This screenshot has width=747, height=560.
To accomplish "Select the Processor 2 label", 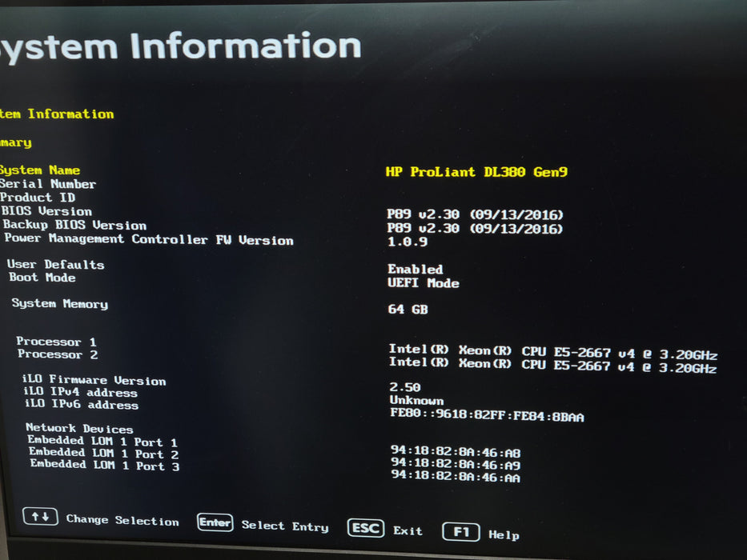I will tap(58, 354).
